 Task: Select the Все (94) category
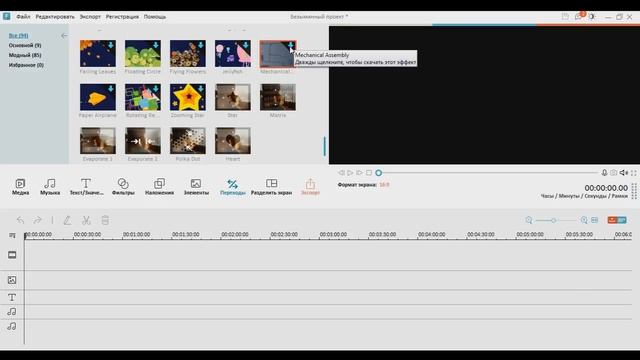tap(18, 36)
